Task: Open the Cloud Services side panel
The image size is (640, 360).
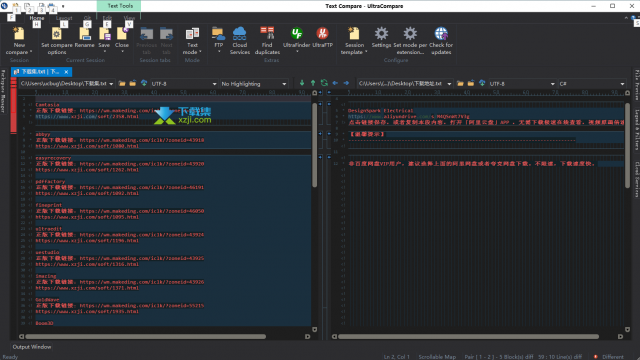Action: coord(637,180)
